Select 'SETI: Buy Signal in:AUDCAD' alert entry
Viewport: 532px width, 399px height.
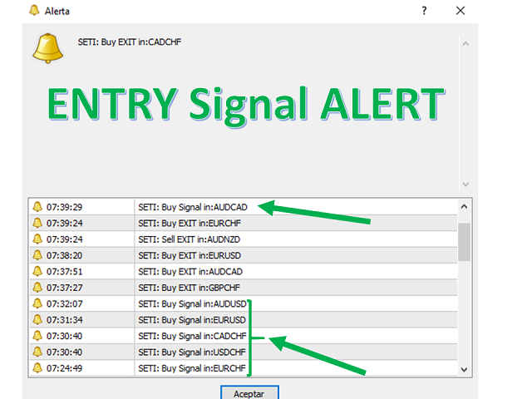(193, 207)
